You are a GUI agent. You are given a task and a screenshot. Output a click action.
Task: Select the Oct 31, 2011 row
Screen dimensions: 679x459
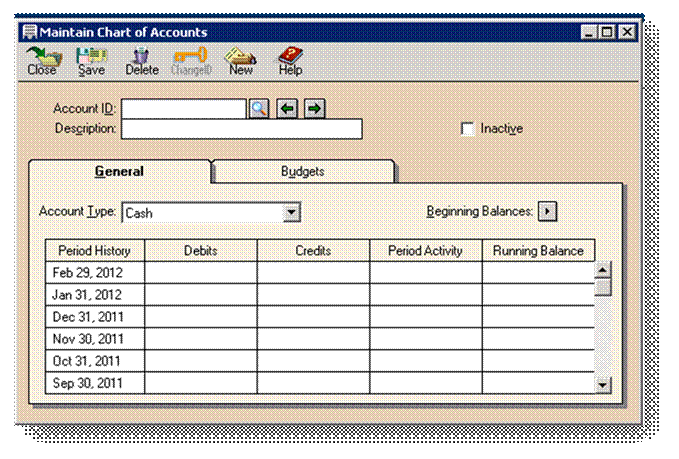pyautogui.click(x=320, y=361)
